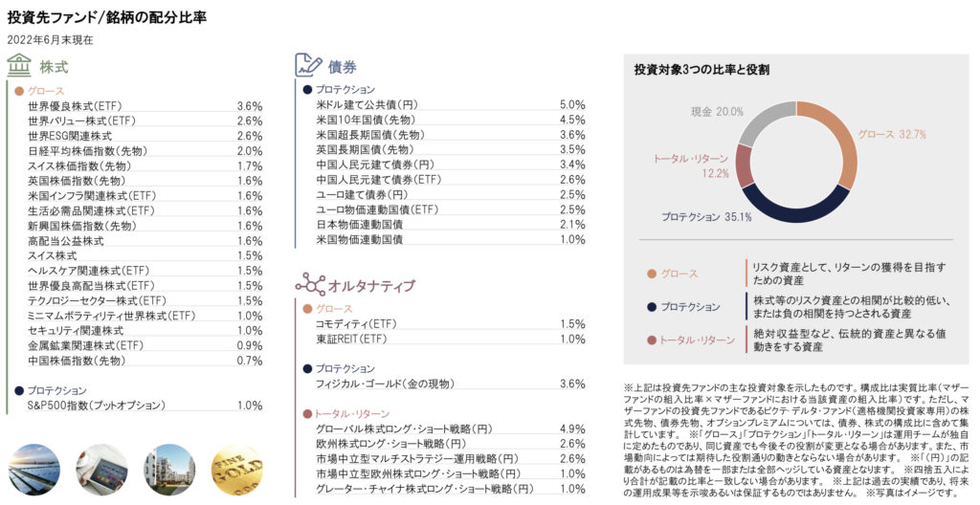Click the red トータル・リターン bullet under オルタナティブ
This screenshot has height=505, width=980.
coord(307,413)
